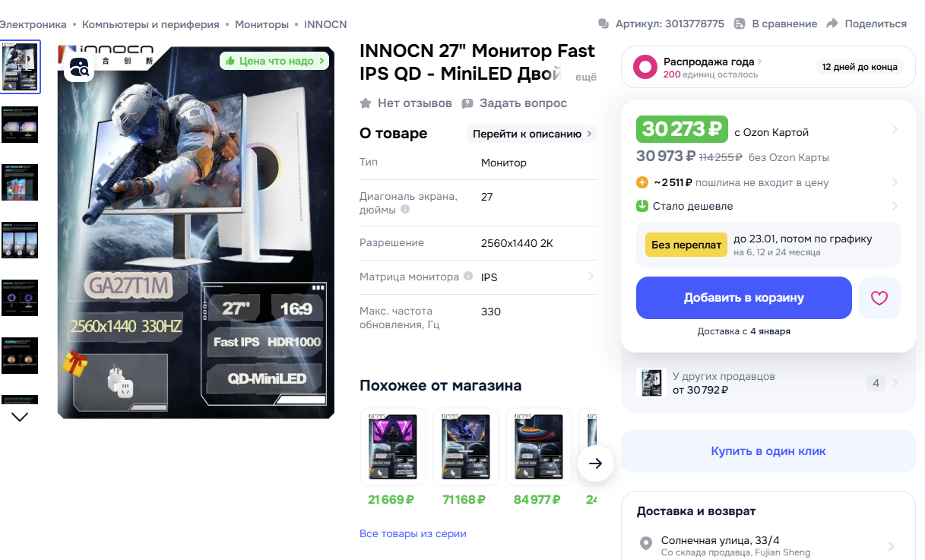
Task: Click the В сравнение compare icon
Action: (x=740, y=24)
